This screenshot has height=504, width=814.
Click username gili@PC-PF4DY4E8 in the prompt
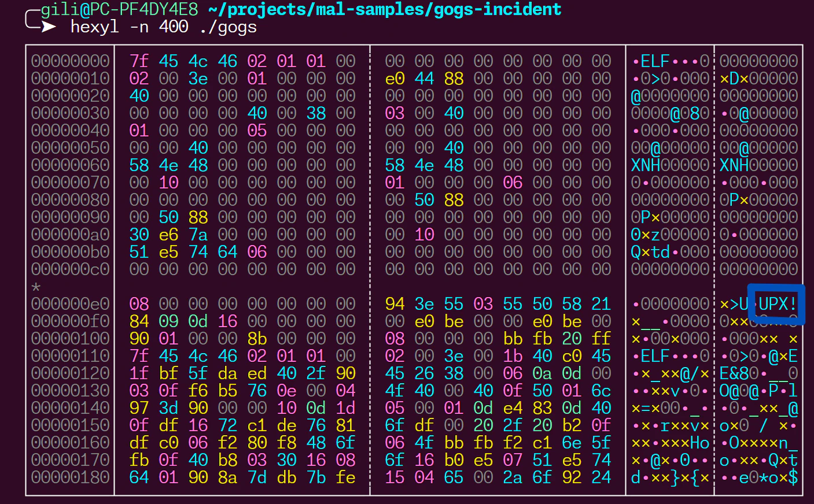tap(119, 9)
